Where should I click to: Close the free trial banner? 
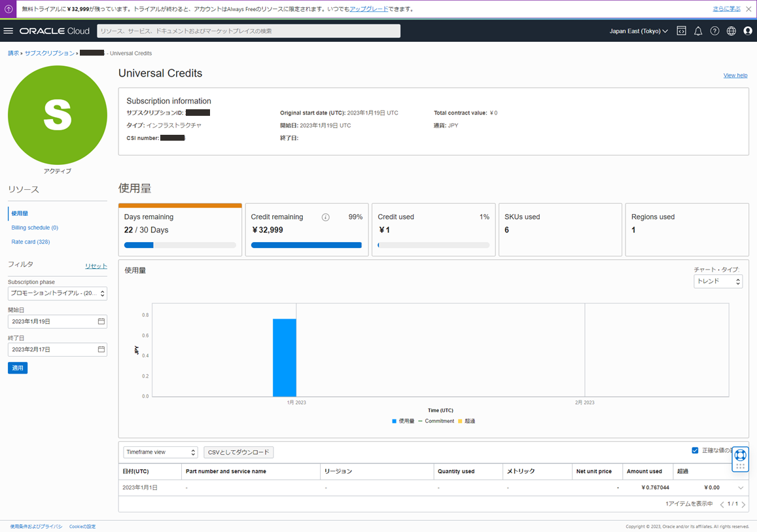748,9
